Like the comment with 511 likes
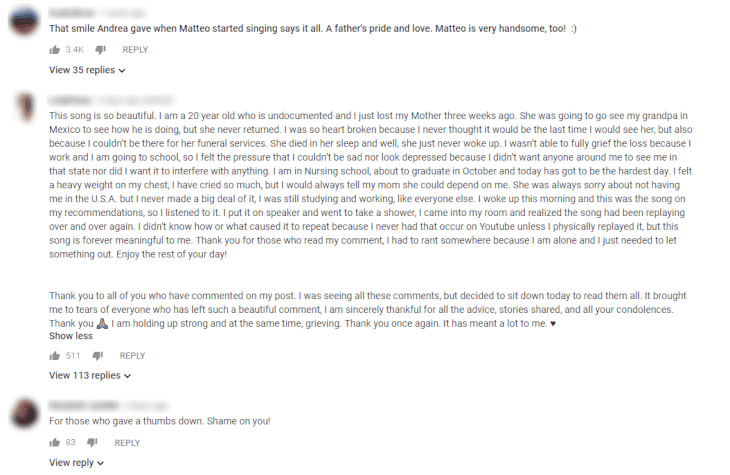 [x=54, y=356]
